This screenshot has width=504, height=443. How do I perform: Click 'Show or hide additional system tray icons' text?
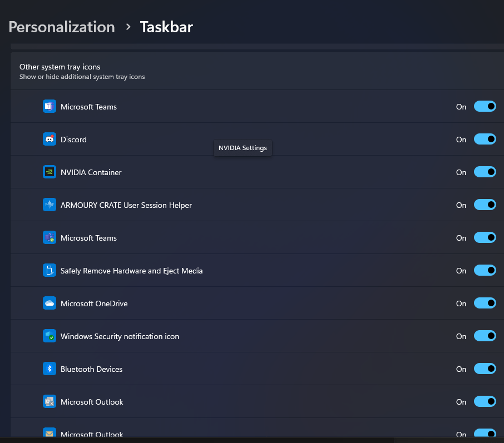point(82,77)
